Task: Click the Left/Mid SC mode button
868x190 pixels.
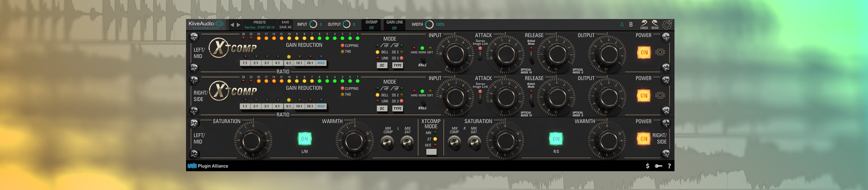Action: click(382, 65)
